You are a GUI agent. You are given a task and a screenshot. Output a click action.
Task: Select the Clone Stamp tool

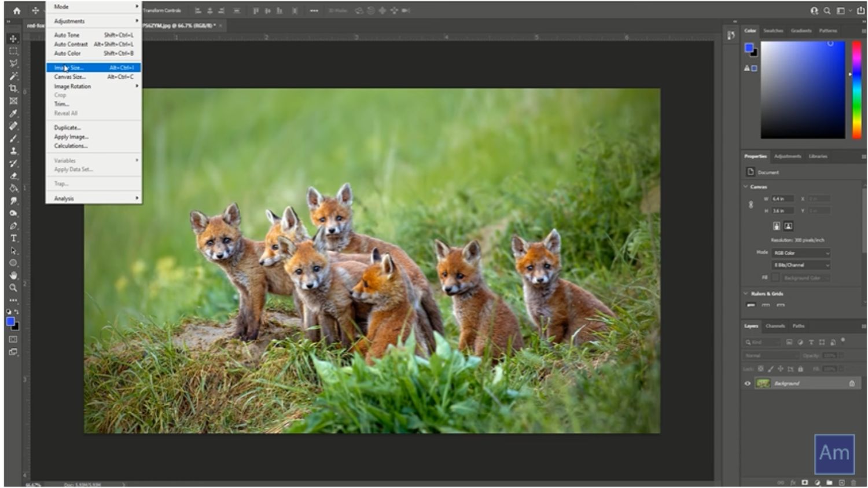13,151
